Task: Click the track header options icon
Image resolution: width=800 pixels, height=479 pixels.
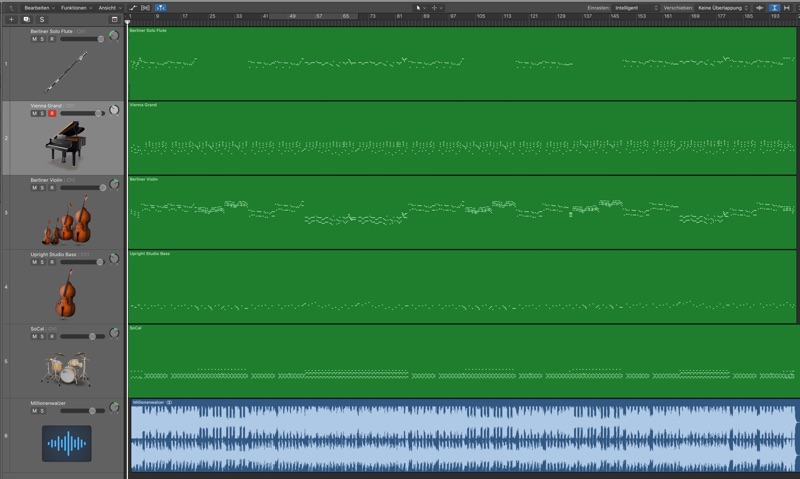Action: [114, 19]
